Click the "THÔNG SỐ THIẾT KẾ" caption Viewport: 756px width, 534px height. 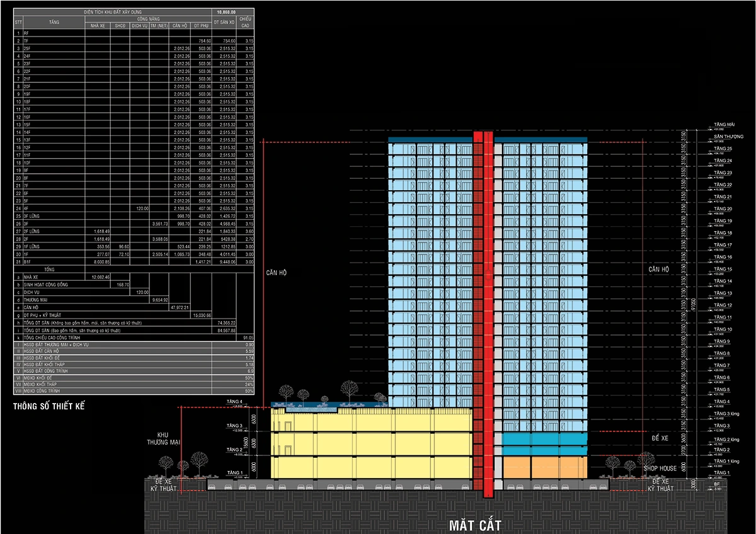[x=49, y=407]
